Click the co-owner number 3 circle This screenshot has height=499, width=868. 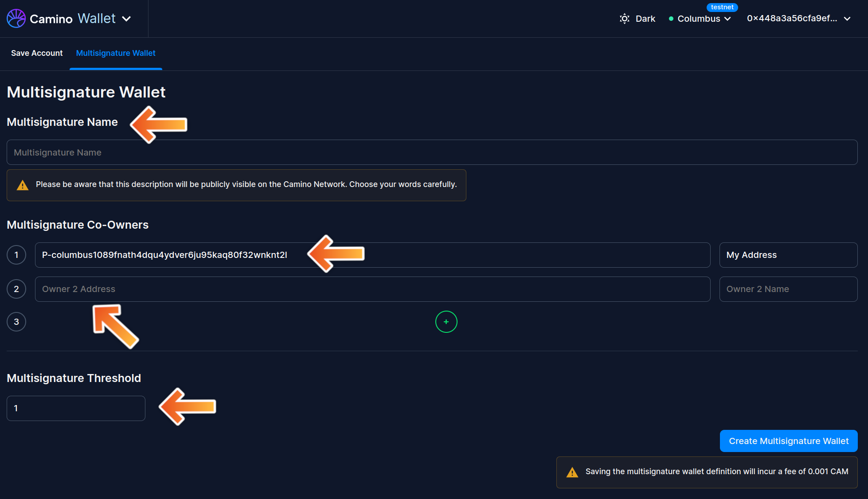click(x=16, y=322)
